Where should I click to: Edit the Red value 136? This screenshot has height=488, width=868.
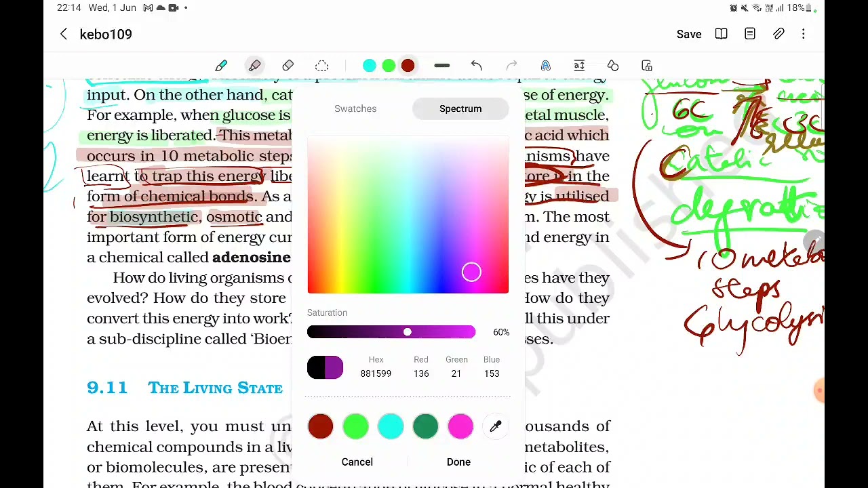pyautogui.click(x=421, y=373)
